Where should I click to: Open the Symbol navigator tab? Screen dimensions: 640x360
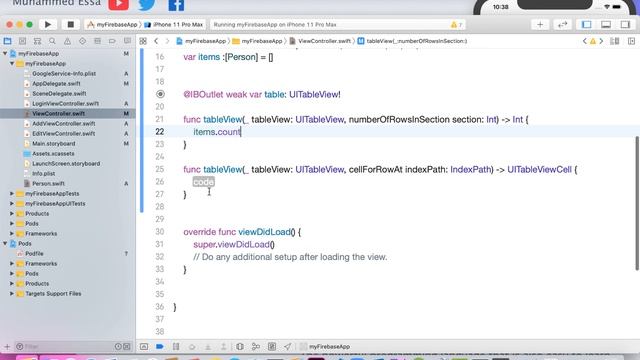[37, 41]
